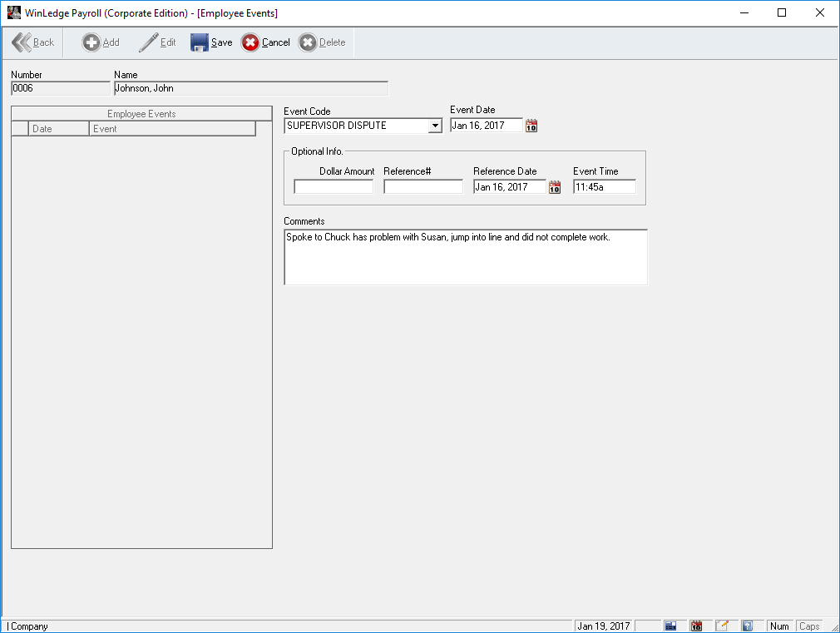Select the SUPERVISOR DISPUTE combo box
This screenshot has height=633, width=840.
pyautogui.click(x=356, y=126)
